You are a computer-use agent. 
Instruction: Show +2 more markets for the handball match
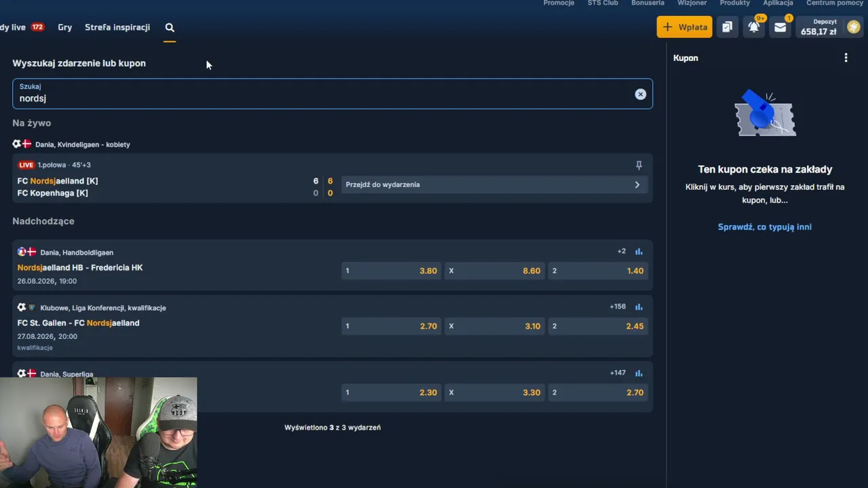621,251
